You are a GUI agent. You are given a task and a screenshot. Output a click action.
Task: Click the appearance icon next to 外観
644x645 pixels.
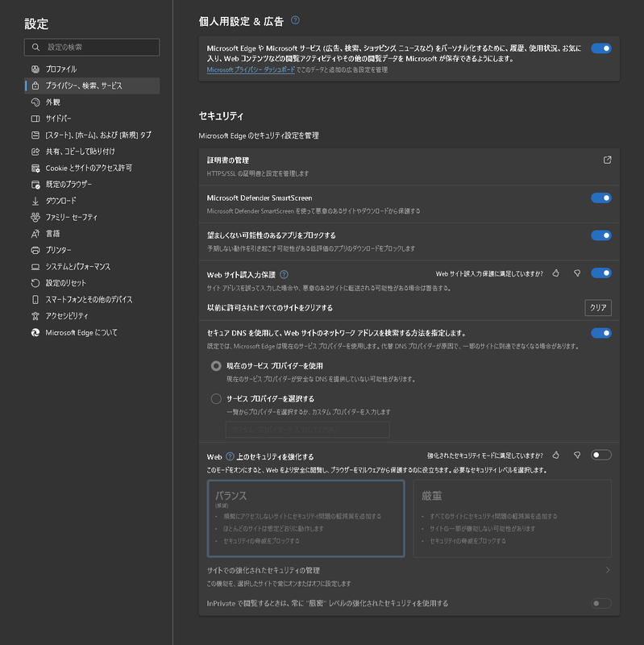click(x=35, y=102)
